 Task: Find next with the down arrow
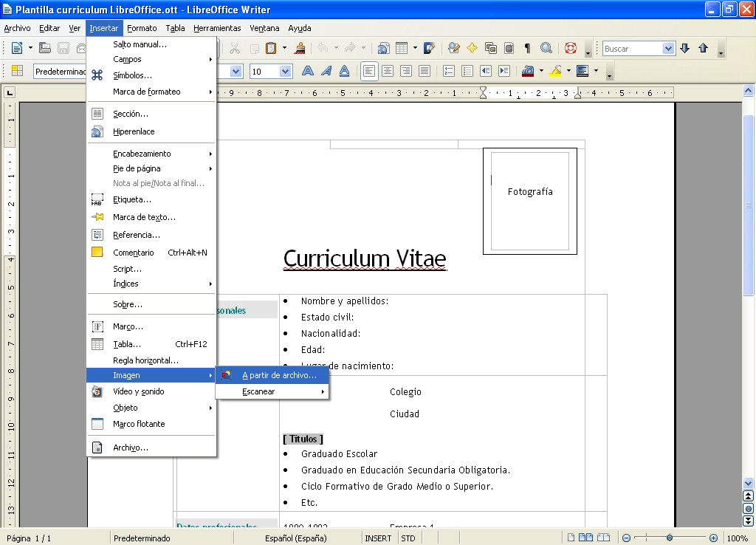pos(684,48)
